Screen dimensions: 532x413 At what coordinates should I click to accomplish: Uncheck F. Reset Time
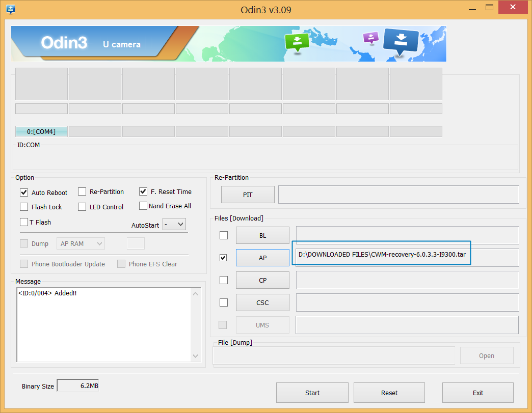click(x=143, y=191)
